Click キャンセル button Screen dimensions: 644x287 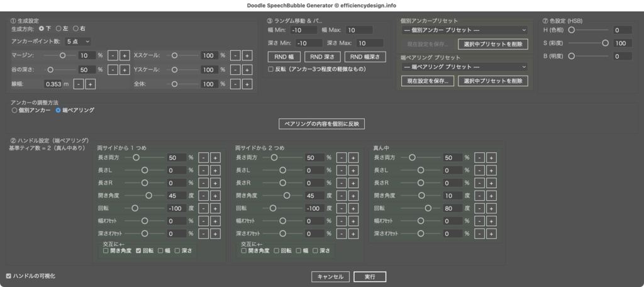tap(330, 277)
